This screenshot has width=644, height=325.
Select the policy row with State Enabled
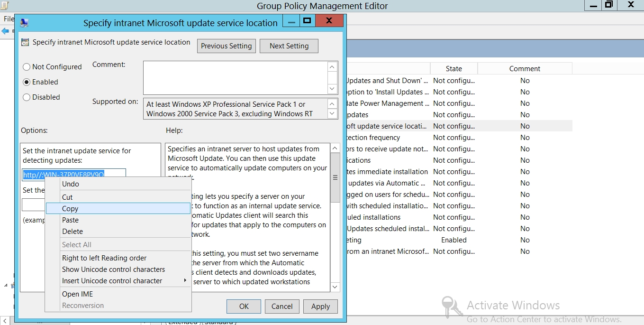[459, 240]
